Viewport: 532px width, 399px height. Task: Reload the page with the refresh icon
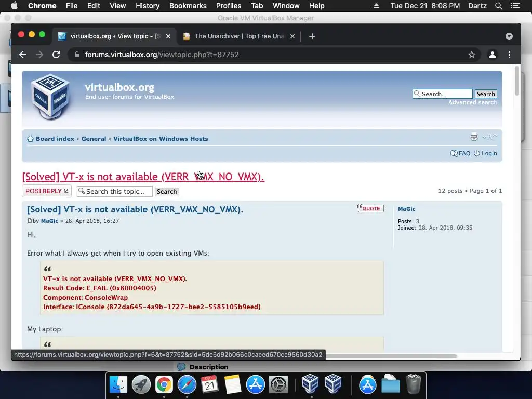(x=56, y=55)
